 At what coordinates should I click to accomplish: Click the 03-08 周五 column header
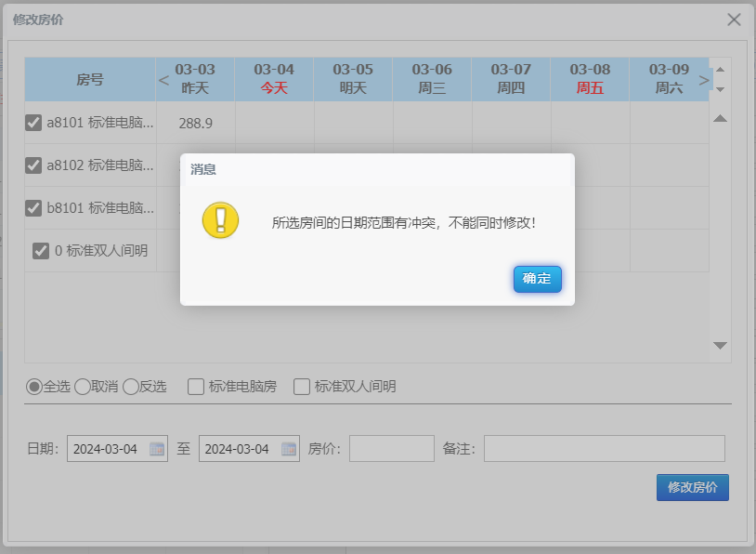[590, 79]
